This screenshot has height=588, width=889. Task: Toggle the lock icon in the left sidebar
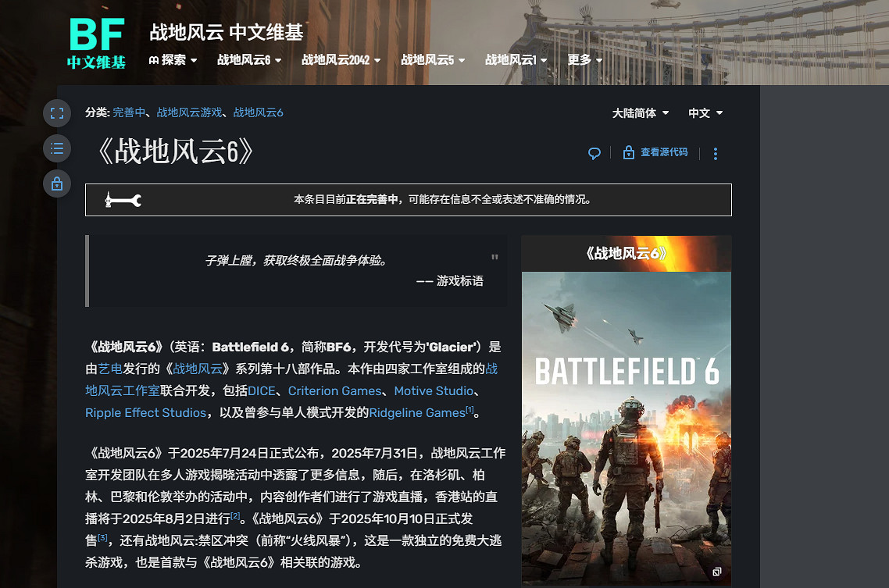[x=56, y=184]
